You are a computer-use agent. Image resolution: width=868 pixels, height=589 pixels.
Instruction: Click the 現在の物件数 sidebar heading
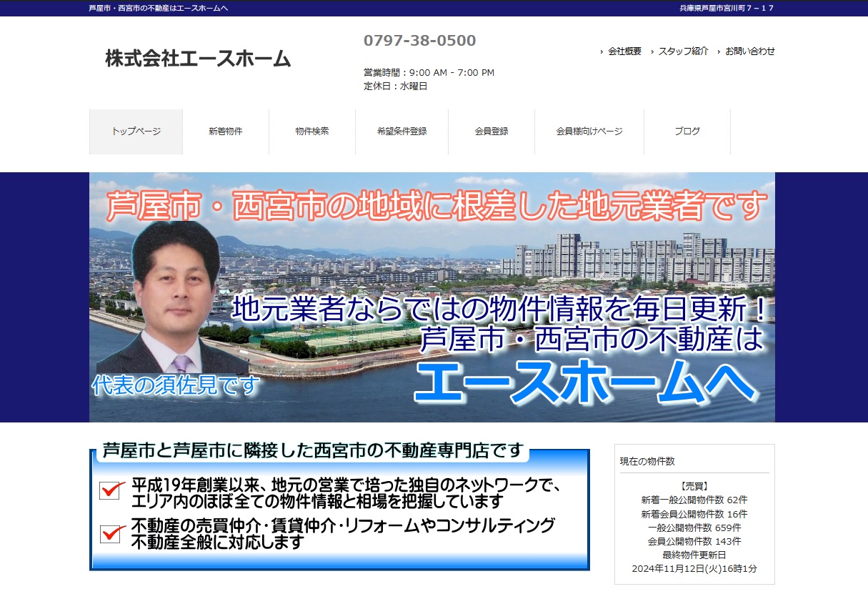click(647, 462)
